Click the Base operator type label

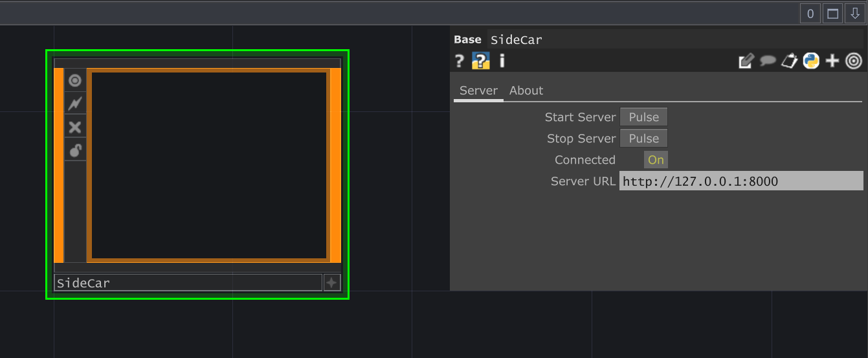(x=467, y=39)
